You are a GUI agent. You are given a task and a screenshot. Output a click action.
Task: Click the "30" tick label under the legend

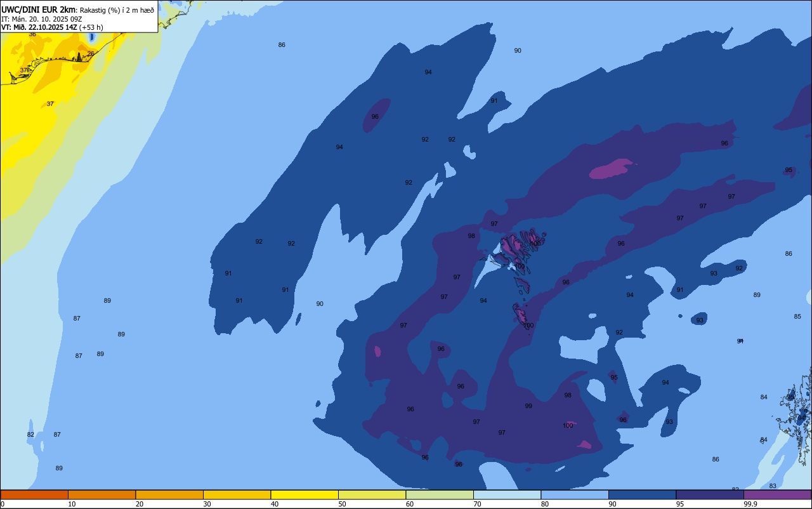(x=207, y=504)
